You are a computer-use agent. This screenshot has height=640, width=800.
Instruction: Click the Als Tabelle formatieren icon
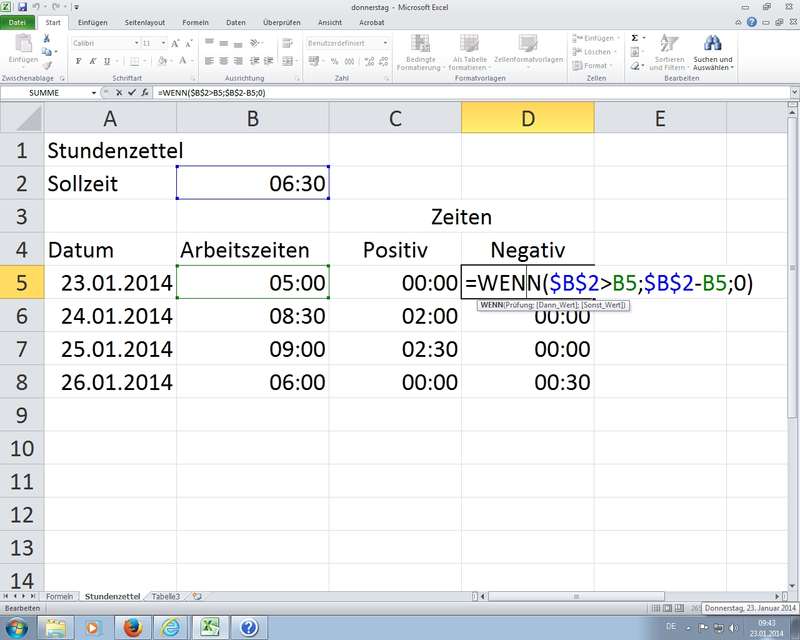(x=469, y=53)
